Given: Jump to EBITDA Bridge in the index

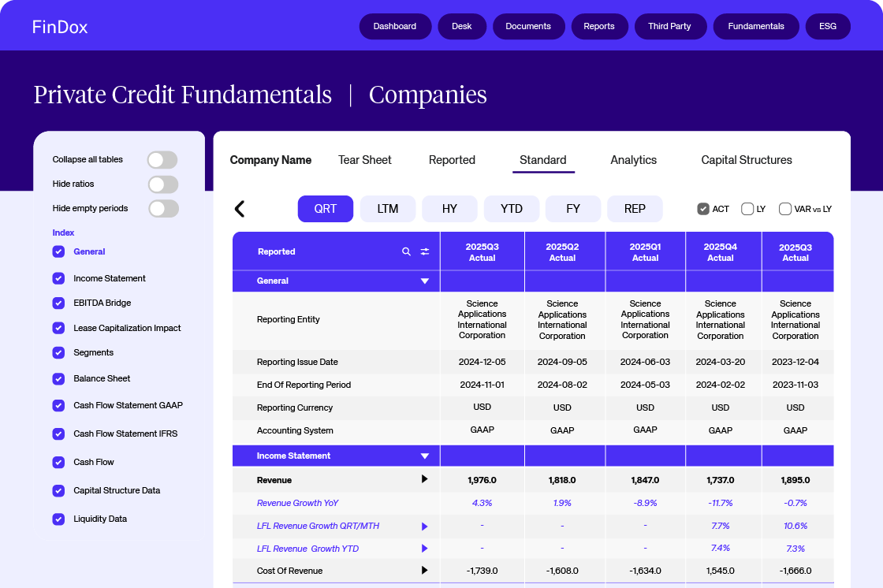Looking at the screenshot, I should pos(102,303).
